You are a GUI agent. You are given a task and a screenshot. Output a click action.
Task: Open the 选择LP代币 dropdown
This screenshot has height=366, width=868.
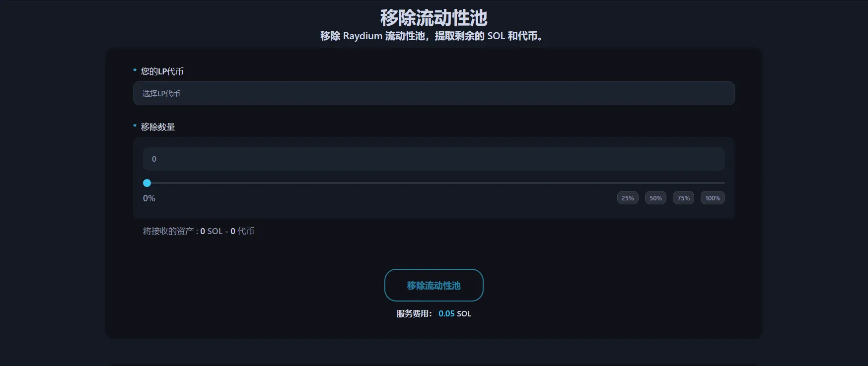[434, 93]
